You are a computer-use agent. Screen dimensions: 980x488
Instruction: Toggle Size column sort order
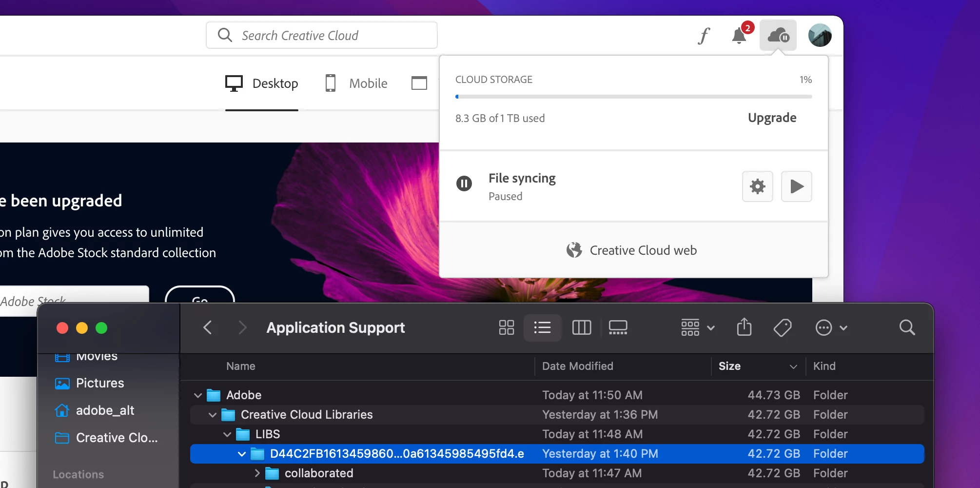[x=758, y=366]
